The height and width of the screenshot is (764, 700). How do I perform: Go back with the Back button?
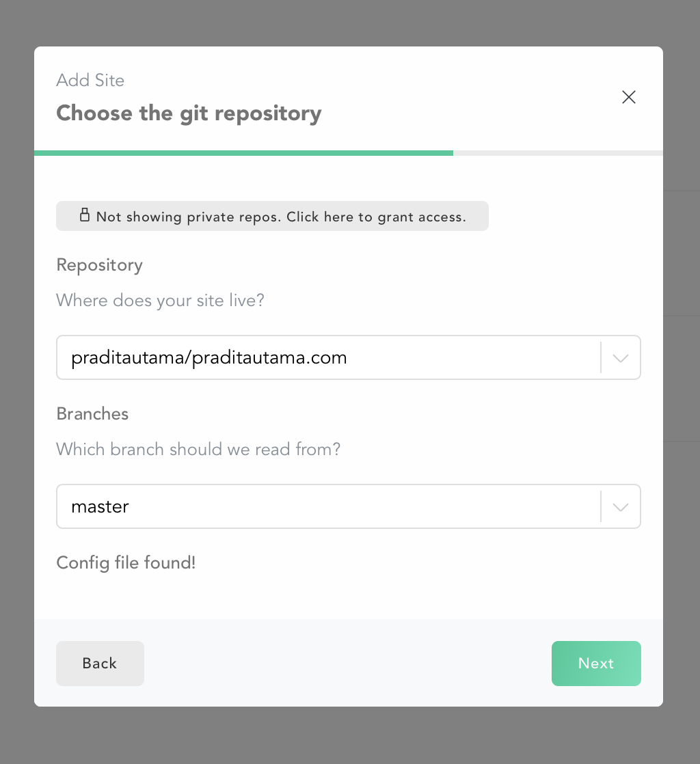(x=100, y=663)
